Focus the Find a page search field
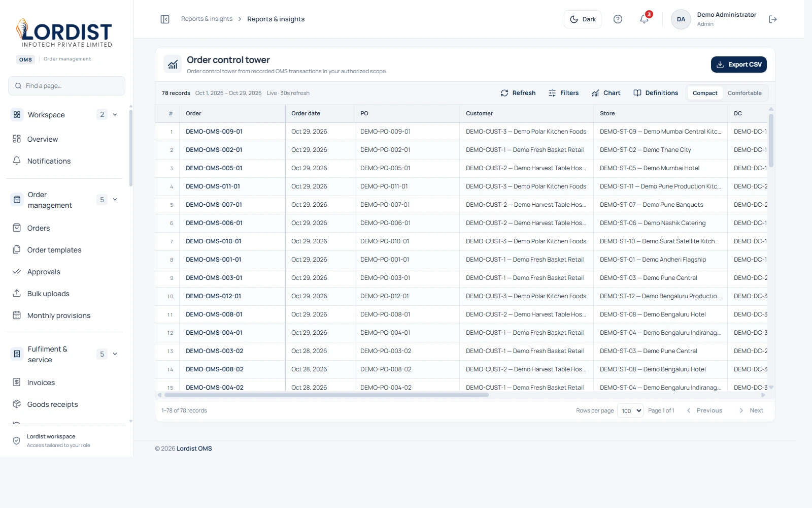The width and height of the screenshot is (812, 508). tap(66, 86)
